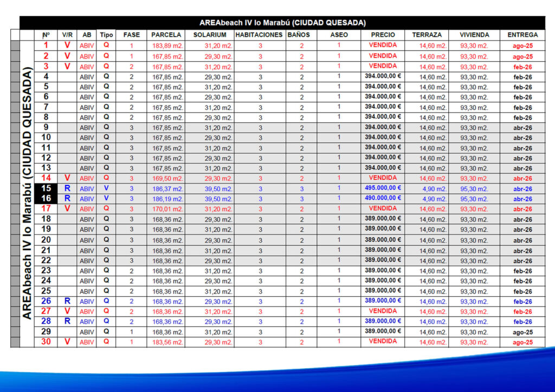Click delivery 'ago-25' in row 29
The width and height of the screenshot is (555, 392).
point(523,332)
